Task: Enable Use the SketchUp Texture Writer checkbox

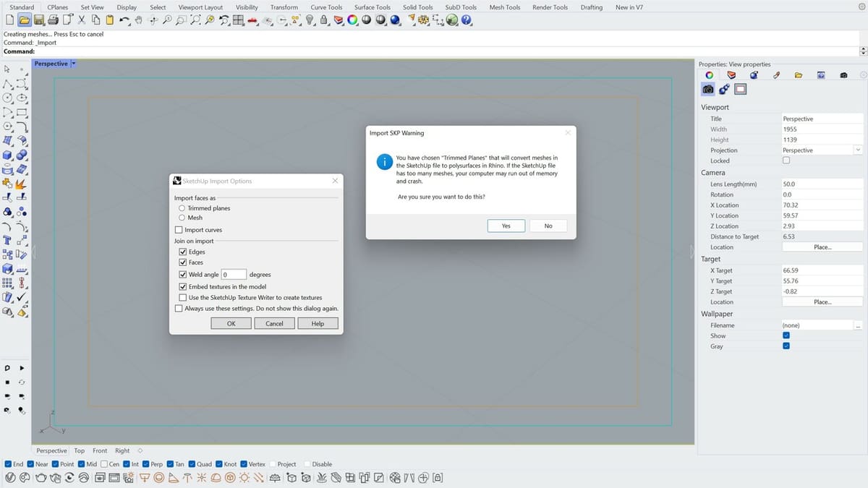Action: [x=182, y=298]
